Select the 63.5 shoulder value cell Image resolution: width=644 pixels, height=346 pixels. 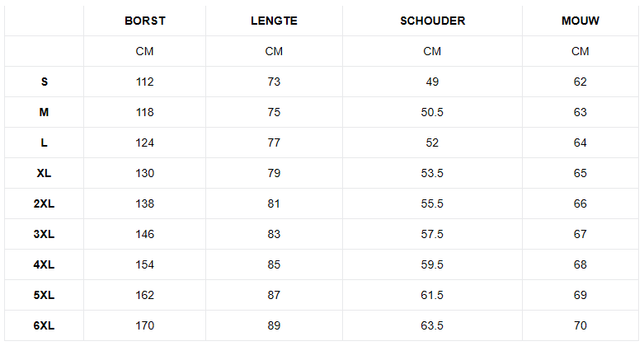[432, 325]
